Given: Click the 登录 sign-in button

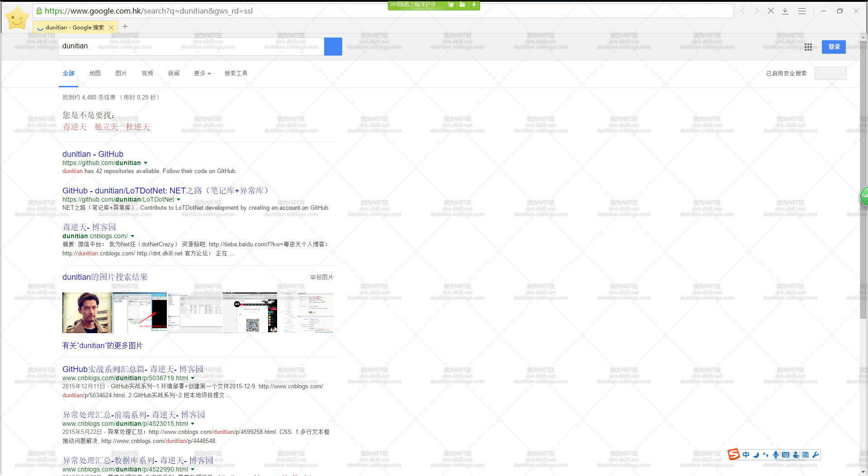Looking at the screenshot, I should tap(834, 47).
